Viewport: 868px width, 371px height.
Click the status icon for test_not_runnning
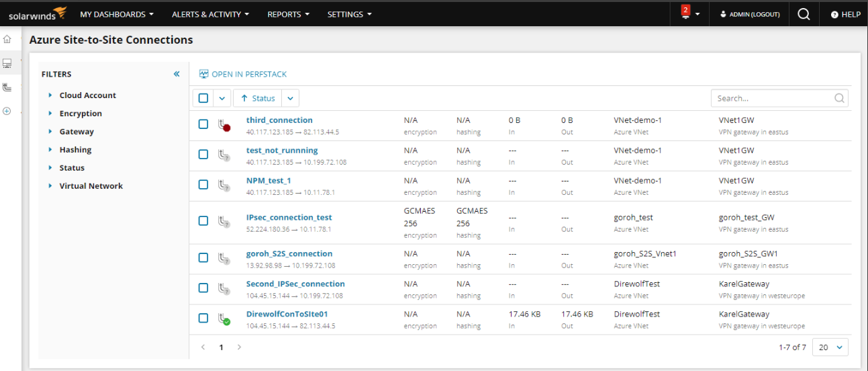(x=224, y=155)
